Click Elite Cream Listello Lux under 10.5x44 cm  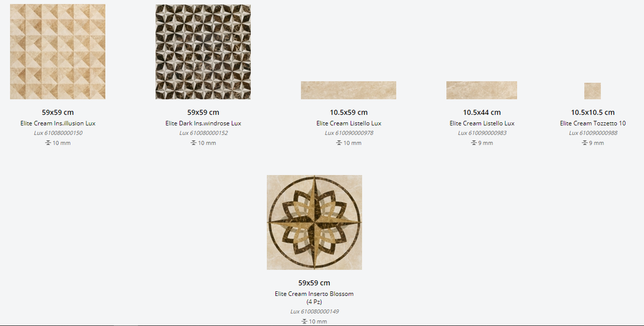(482, 124)
